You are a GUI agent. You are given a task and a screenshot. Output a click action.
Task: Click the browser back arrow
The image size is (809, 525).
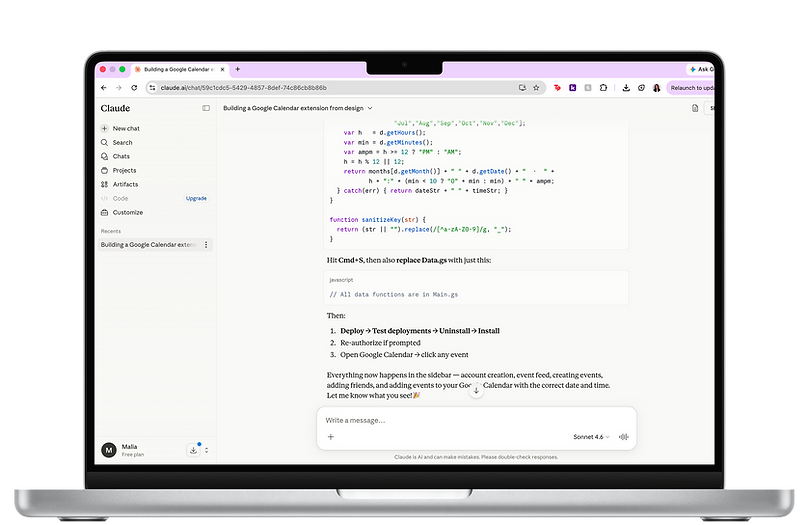104,88
